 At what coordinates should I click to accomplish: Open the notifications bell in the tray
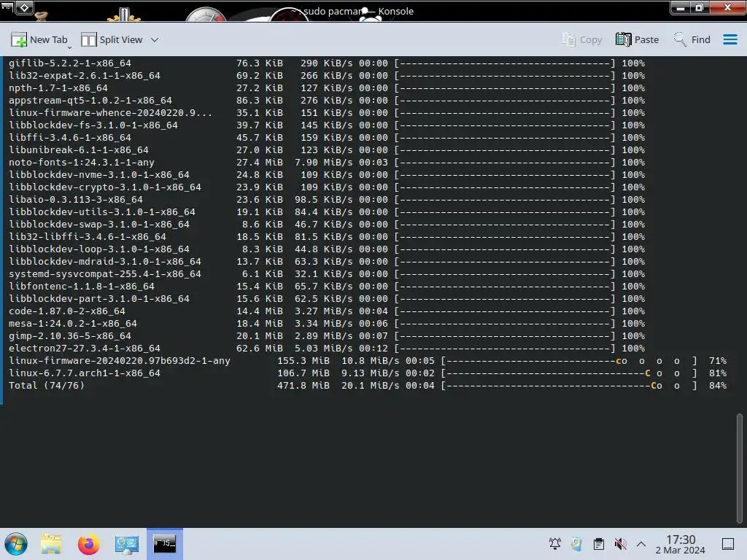(554, 544)
